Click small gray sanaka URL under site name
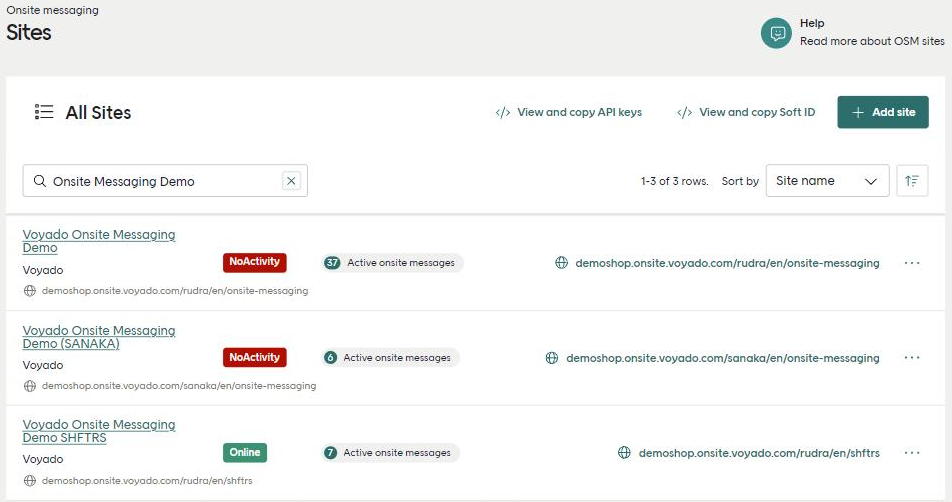952x502 pixels. [179, 386]
